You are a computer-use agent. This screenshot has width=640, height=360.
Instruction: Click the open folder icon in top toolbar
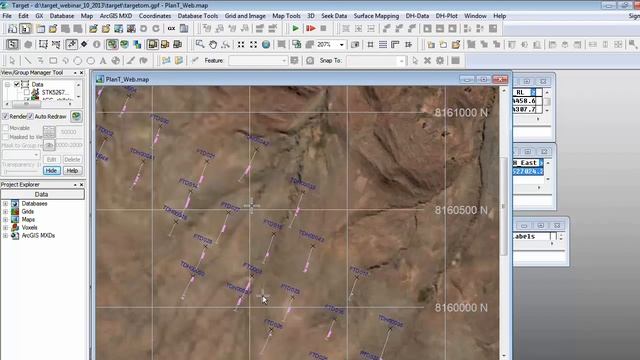coord(53,29)
